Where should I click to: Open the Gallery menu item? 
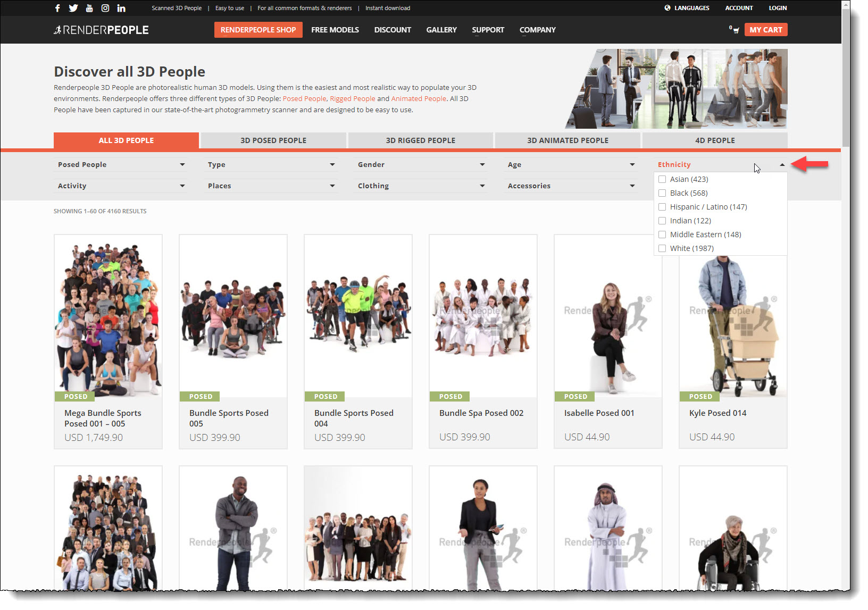[x=441, y=30]
